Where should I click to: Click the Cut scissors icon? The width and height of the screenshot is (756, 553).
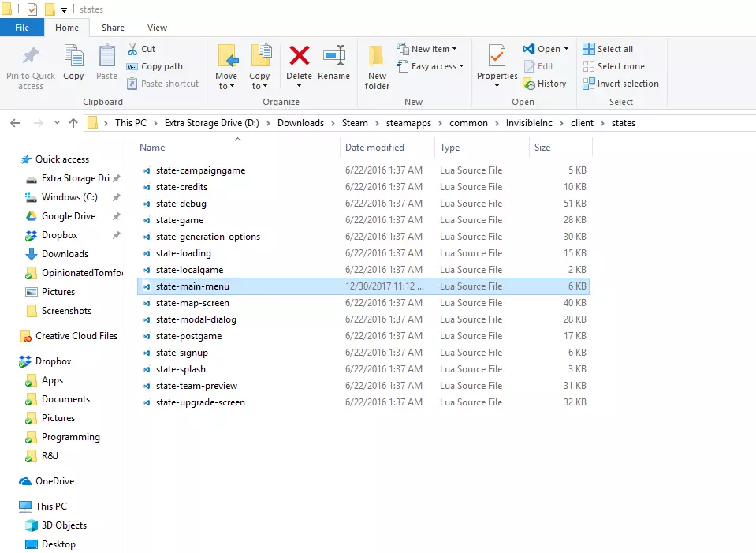tap(132, 49)
